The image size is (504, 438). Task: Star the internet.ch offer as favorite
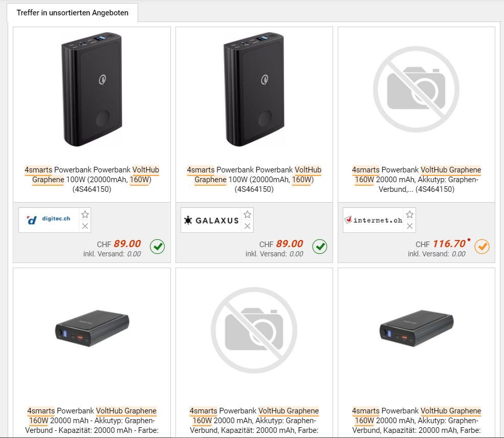point(410,214)
